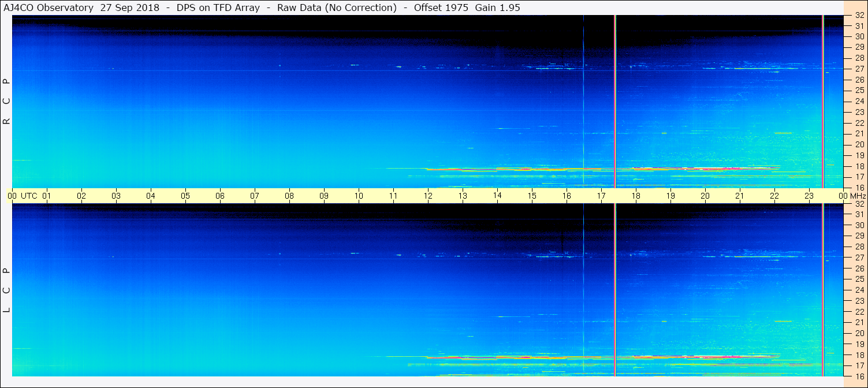Click the 16 hour time label
868x388 pixels.
coord(567,196)
